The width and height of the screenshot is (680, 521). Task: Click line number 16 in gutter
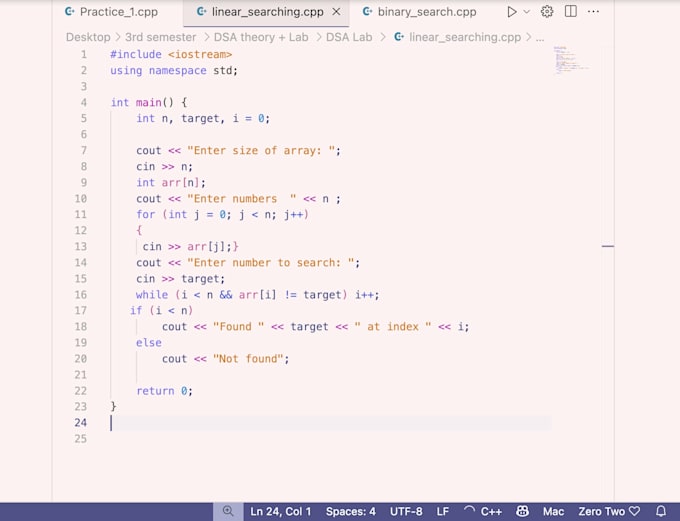pos(81,295)
